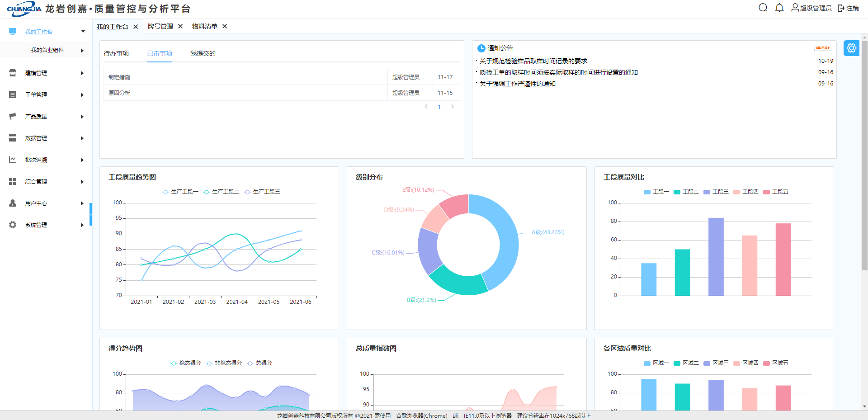Click MORE button in 通知公告
868x420 pixels.
[x=822, y=47]
